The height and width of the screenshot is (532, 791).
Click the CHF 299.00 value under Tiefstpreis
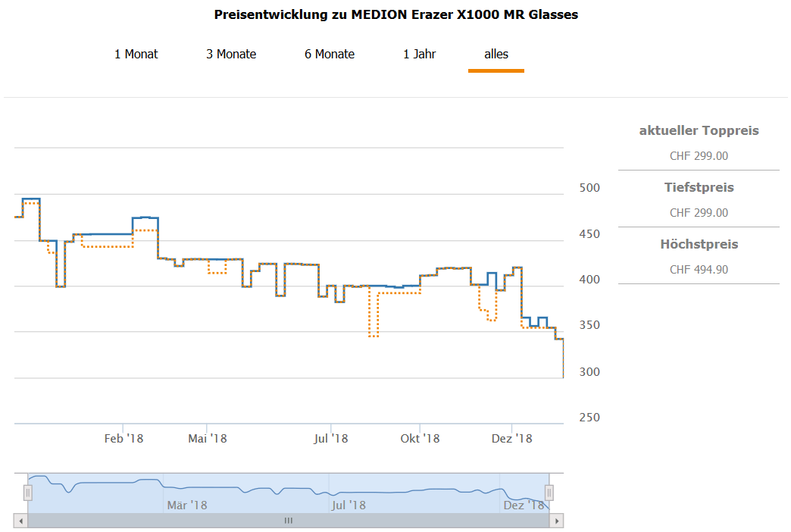pos(699,213)
